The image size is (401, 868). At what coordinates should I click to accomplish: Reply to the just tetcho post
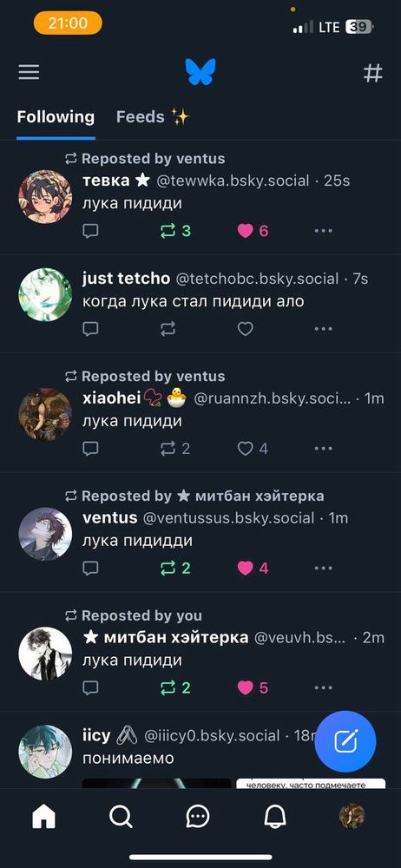(x=90, y=329)
